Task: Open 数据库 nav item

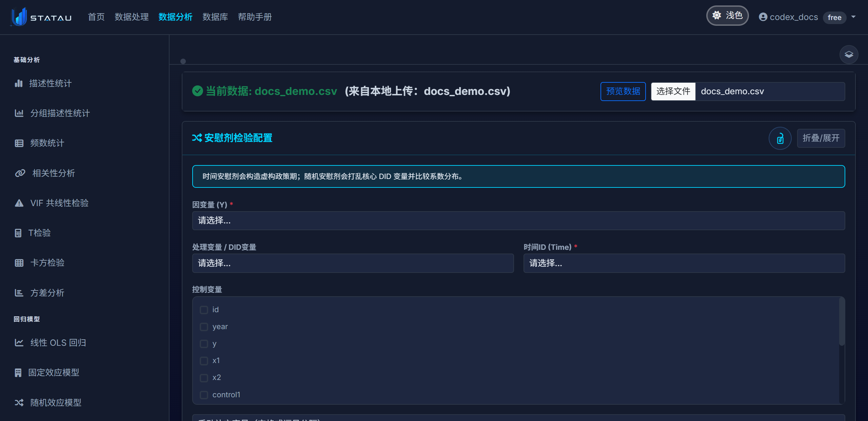Action: [x=215, y=17]
